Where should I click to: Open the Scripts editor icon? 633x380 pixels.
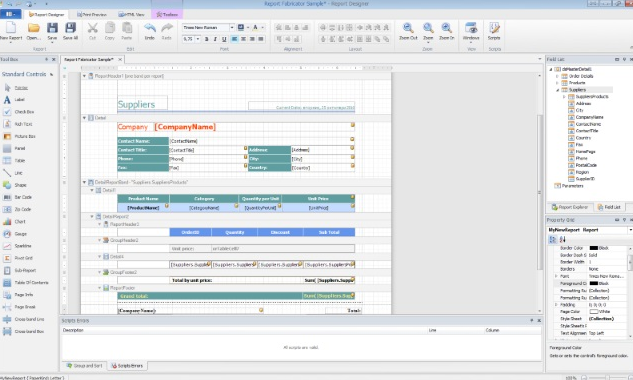pos(494,28)
